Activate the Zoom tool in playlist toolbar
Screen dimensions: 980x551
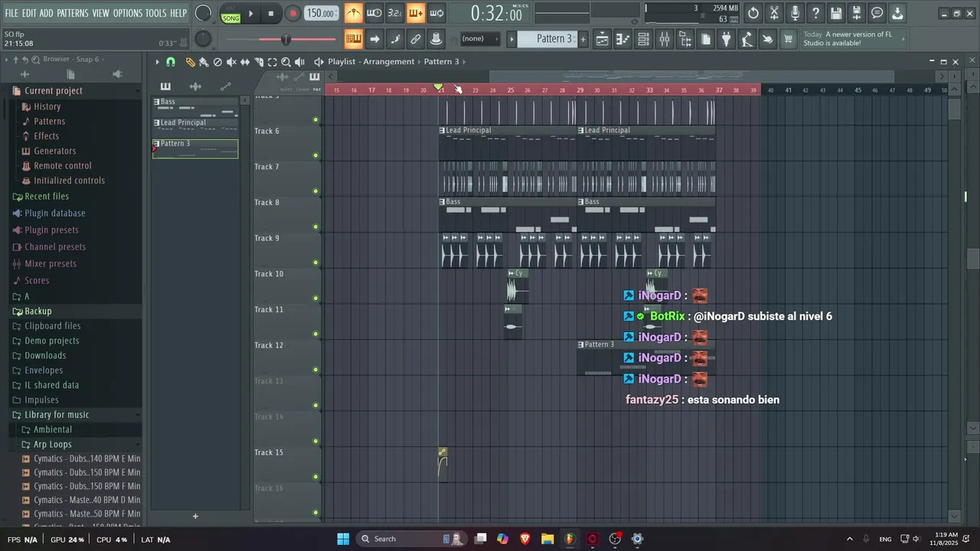[x=286, y=62]
